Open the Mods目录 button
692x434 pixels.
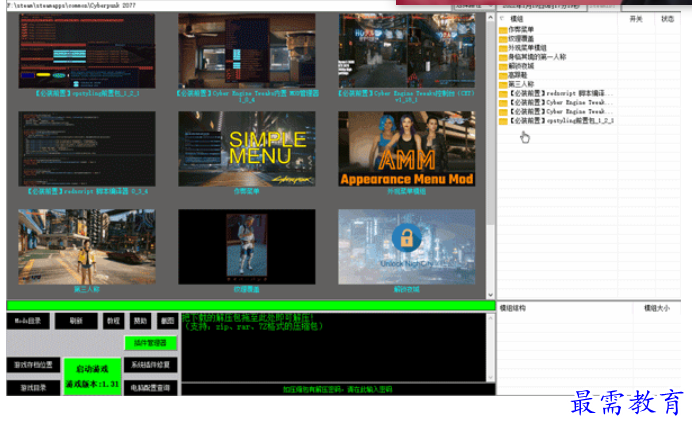tap(28, 321)
